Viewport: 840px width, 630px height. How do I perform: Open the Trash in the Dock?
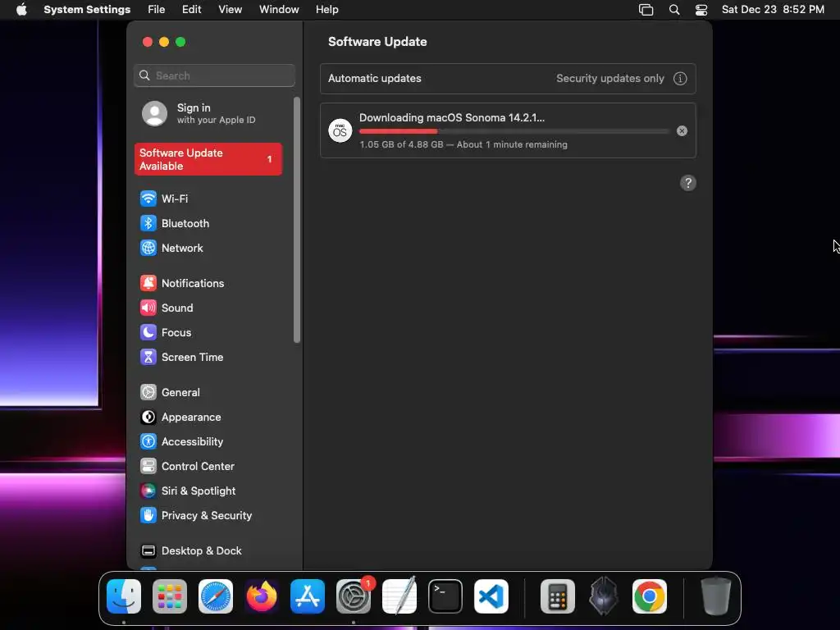(715, 596)
